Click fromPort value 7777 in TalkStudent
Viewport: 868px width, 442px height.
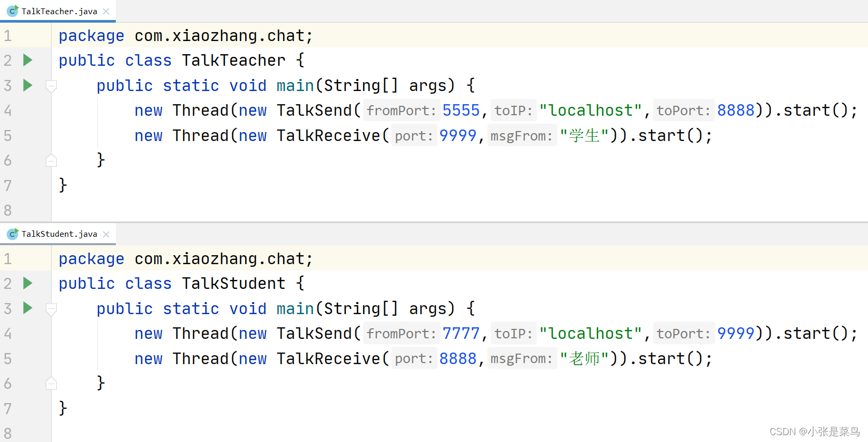click(461, 333)
